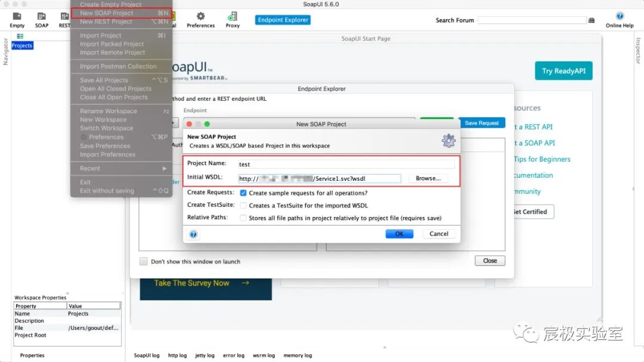644x362 pixels.
Task: Click Try ReadyAPI button
Action: click(563, 71)
